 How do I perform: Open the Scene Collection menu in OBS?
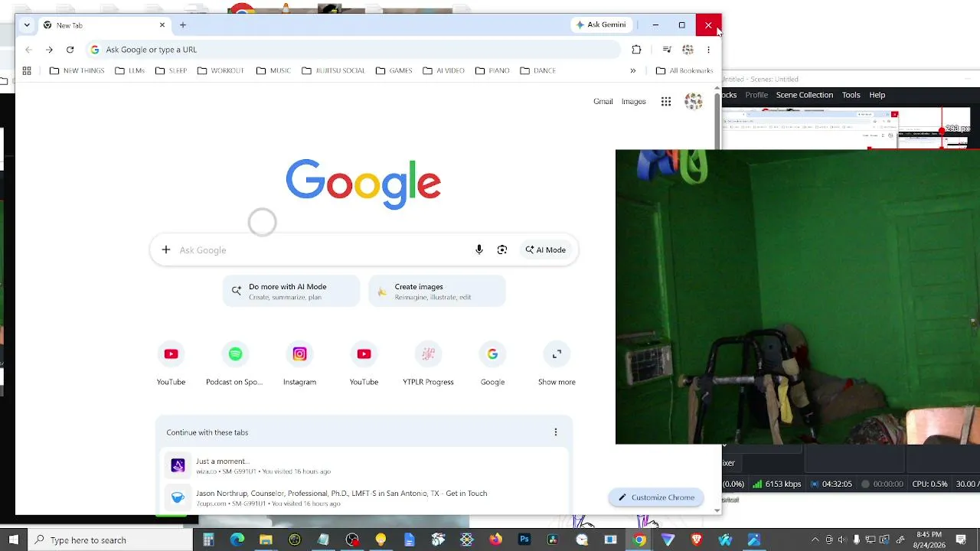click(805, 95)
